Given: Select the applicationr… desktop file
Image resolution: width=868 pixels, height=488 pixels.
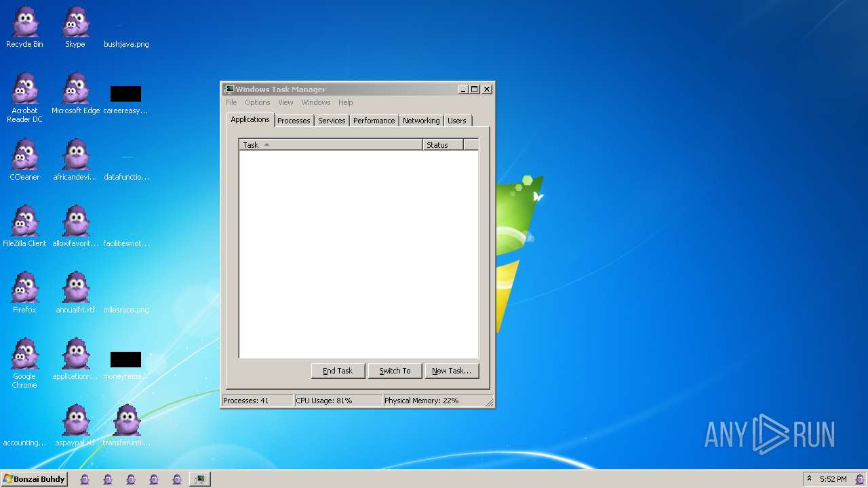Looking at the screenshot, I should 75,359.
